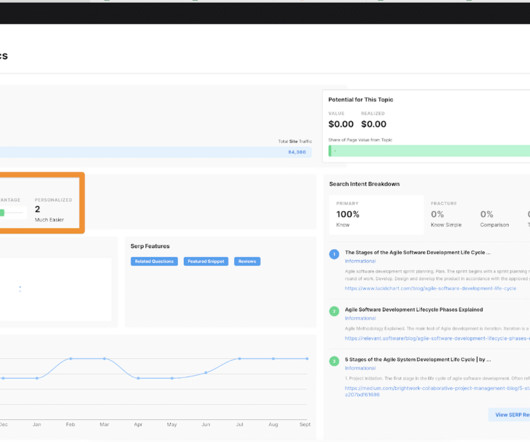Viewport: 530px width, 442px height.
Task: Click the blue rank 1 badge
Action: coord(334,254)
